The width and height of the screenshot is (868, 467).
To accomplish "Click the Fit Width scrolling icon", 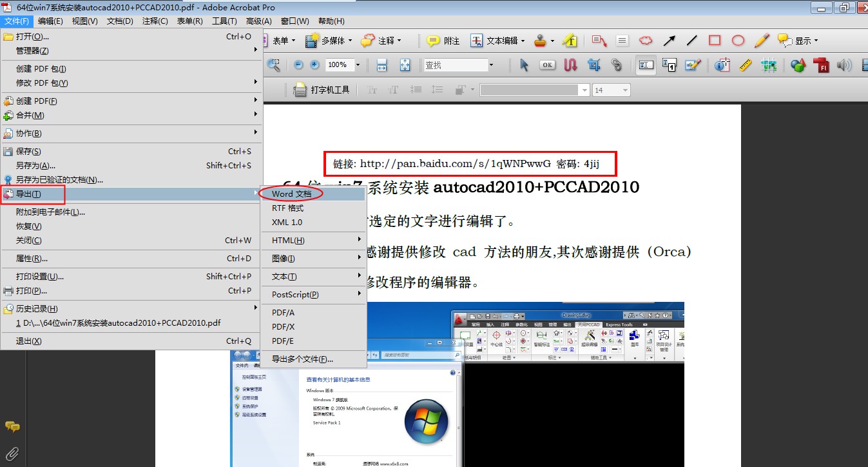I will point(381,65).
